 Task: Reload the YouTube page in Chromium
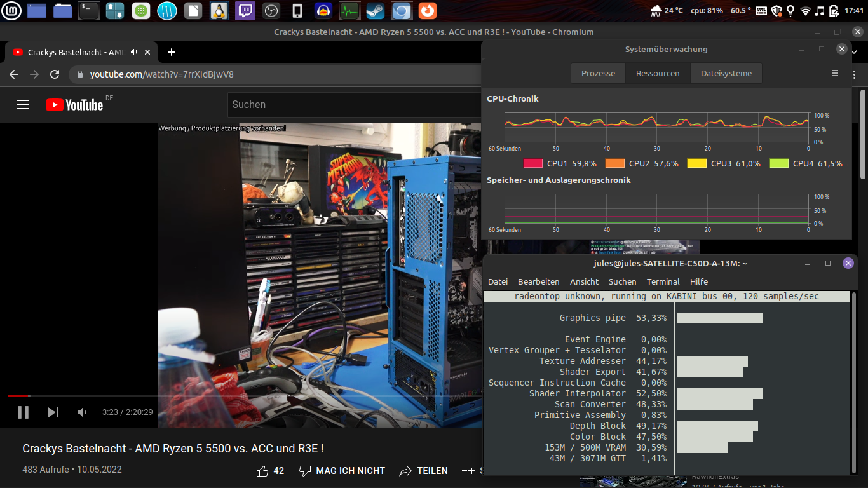pyautogui.click(x=55, y=74)
